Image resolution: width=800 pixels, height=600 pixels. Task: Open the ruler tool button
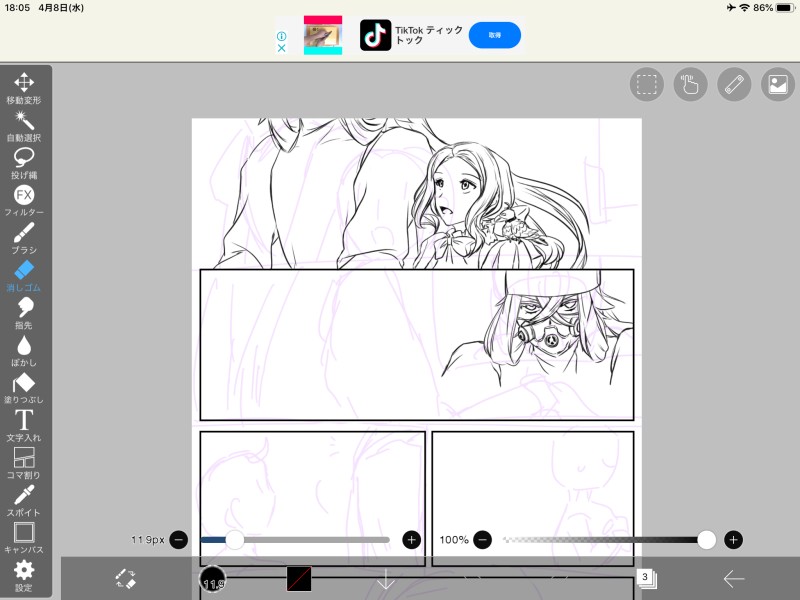tap(734, 84)
